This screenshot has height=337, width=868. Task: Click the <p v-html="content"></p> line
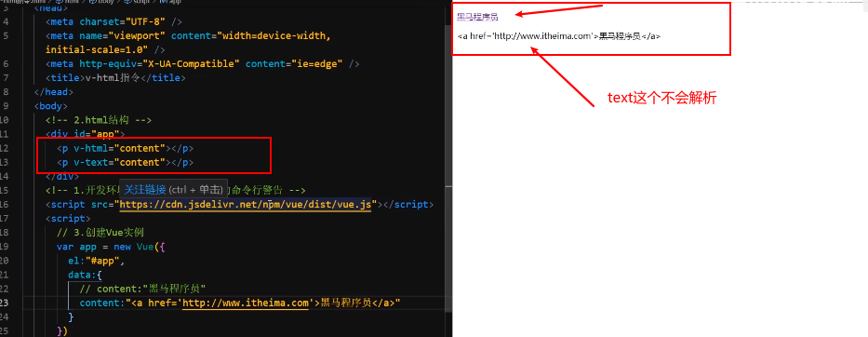tap(125, 149)
